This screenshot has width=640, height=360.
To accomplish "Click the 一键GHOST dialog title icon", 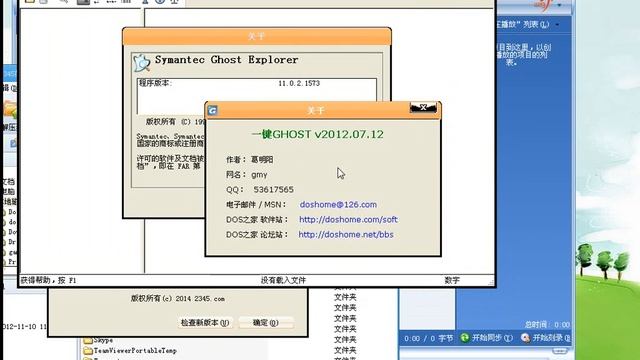I will click(213, 110).
